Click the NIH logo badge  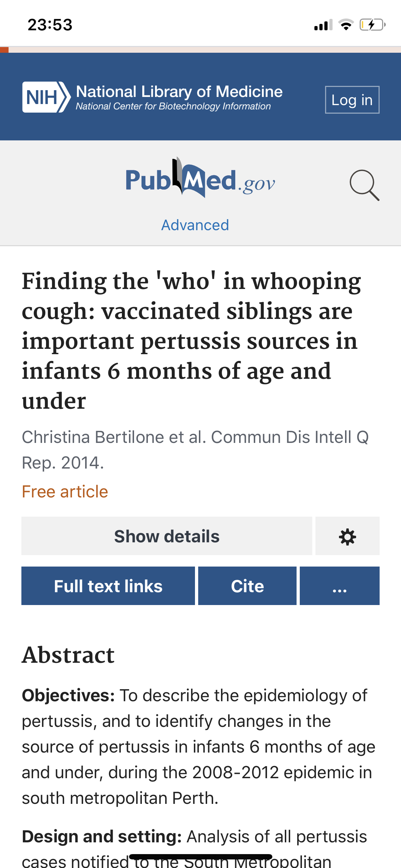46,97
